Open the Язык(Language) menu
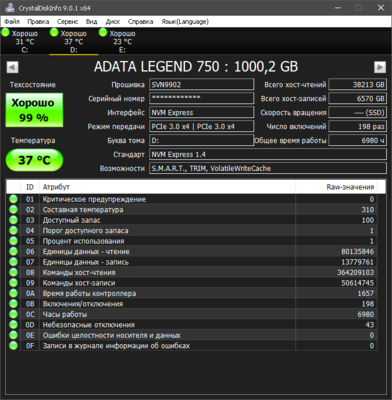Image resolution: width=392 pixels, height=400 pixels. click(185, 22)
